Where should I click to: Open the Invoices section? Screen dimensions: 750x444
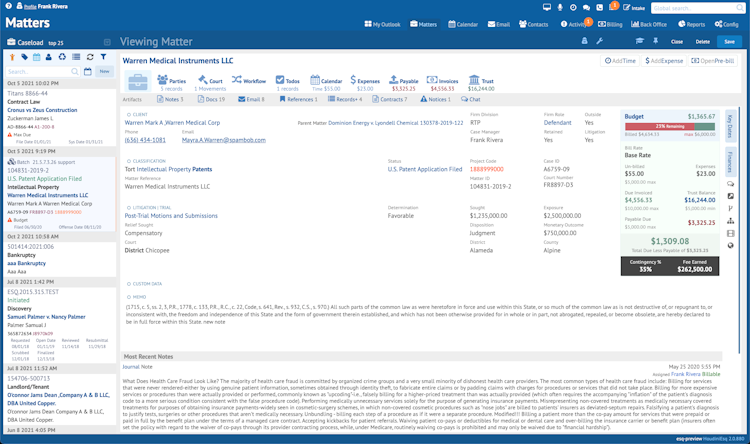442,82
